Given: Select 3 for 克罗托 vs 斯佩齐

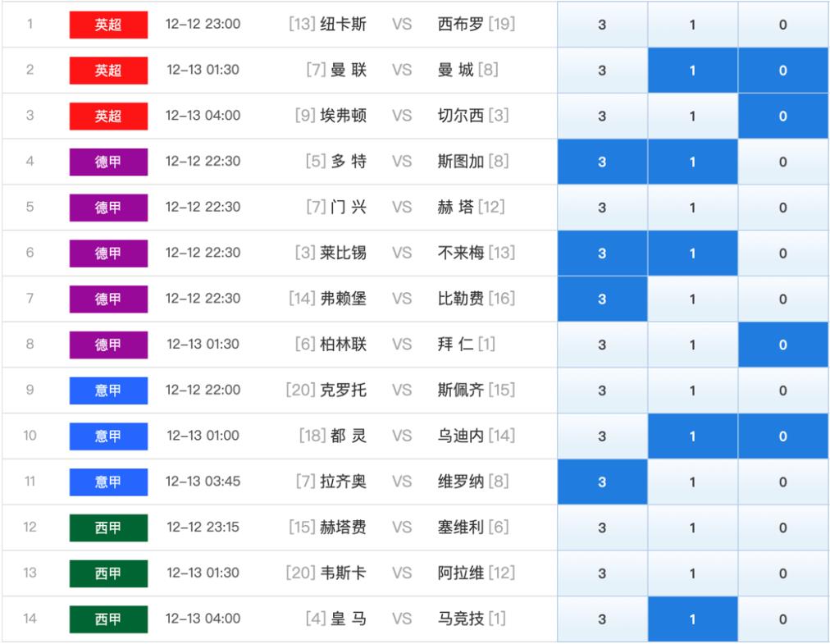Looking at the screenshot, I should pyautogui.click(x=602, y=391).
